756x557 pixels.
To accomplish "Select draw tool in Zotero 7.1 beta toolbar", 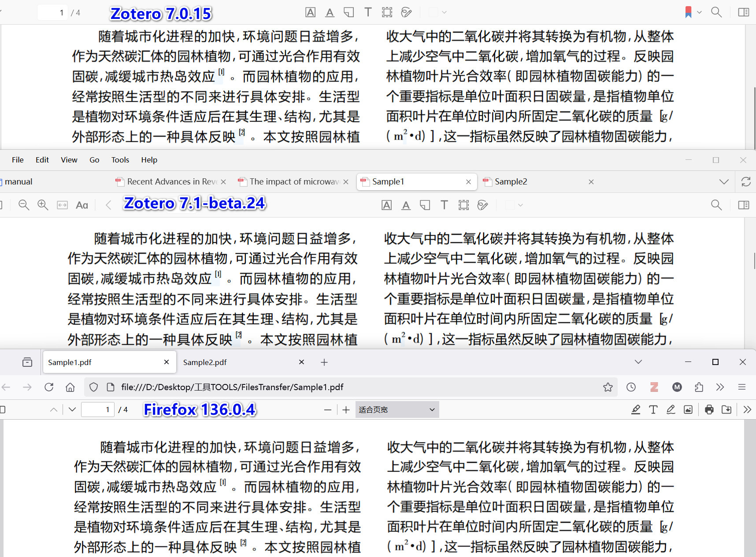I will (483, 205).
